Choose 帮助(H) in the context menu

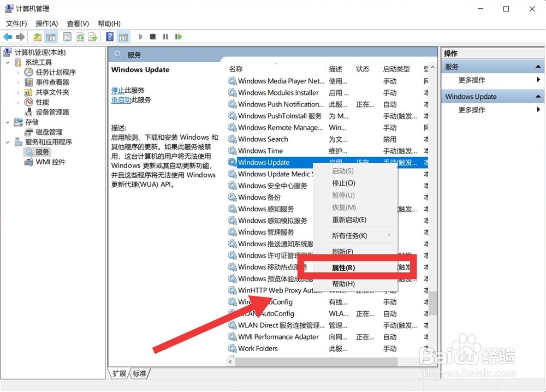point(355,284)
